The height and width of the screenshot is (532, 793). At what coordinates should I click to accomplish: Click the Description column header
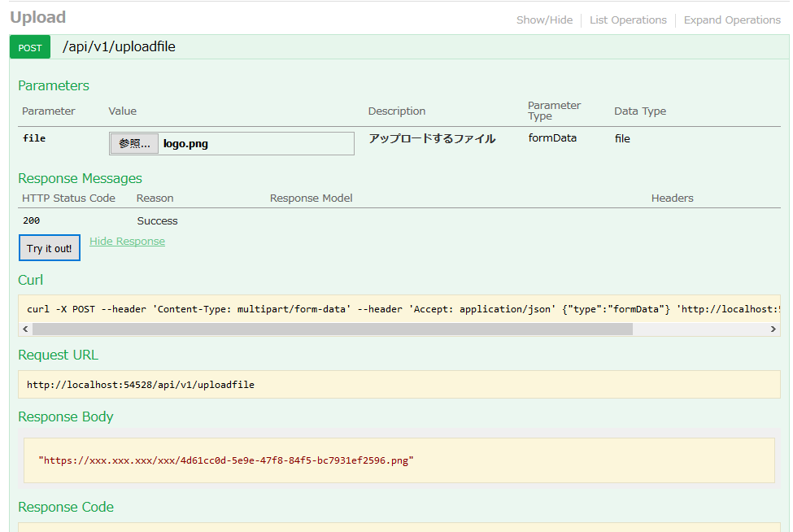click(x=397, y=111)
